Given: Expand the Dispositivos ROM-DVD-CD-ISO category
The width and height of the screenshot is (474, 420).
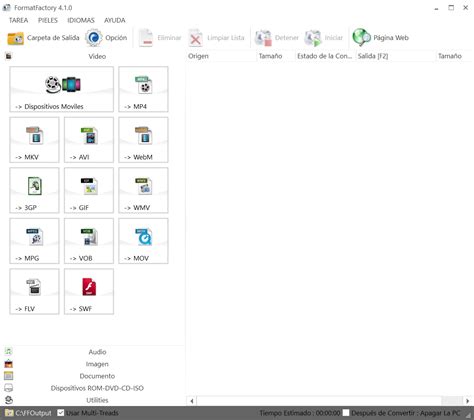Looking at the screenshot, I should tap(93, 388).
